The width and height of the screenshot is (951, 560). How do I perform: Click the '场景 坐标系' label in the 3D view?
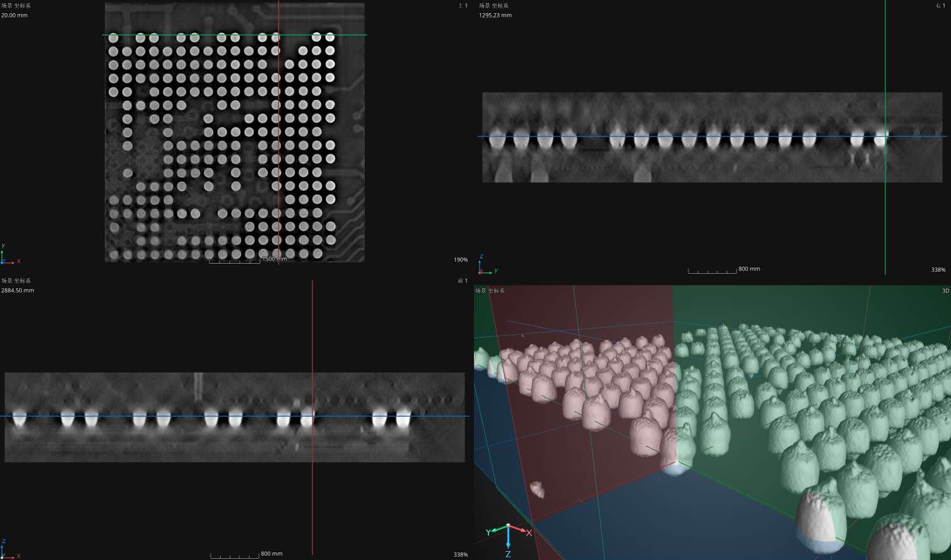(x=490, y=291)
